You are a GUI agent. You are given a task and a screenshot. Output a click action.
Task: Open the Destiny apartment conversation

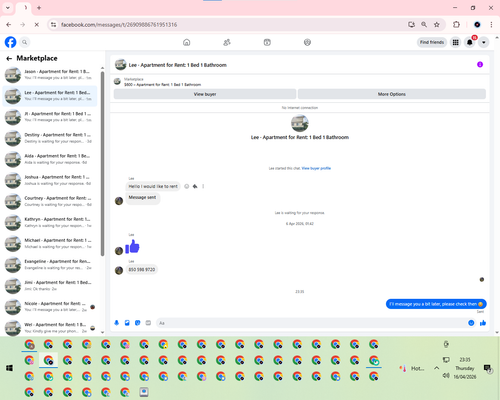point(50,138)
